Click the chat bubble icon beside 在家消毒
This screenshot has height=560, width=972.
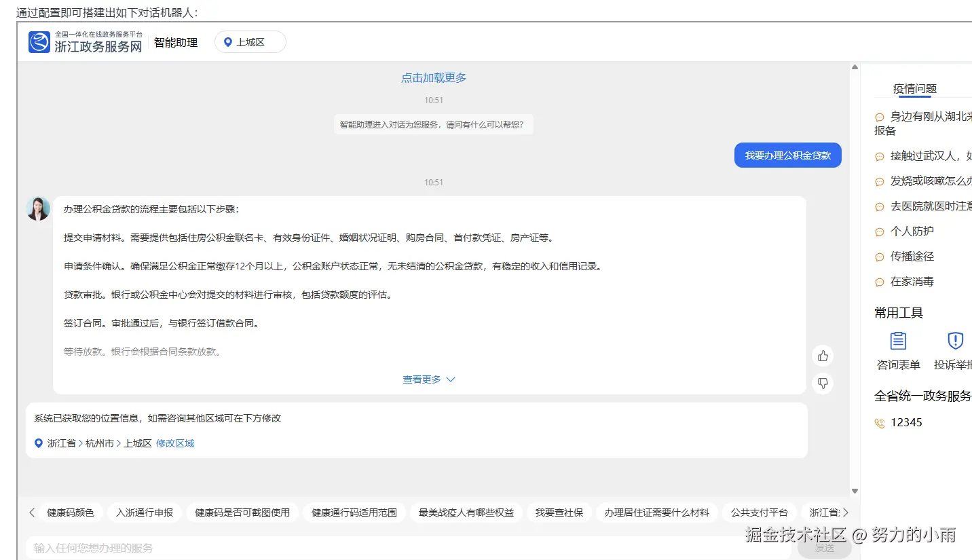880,282
